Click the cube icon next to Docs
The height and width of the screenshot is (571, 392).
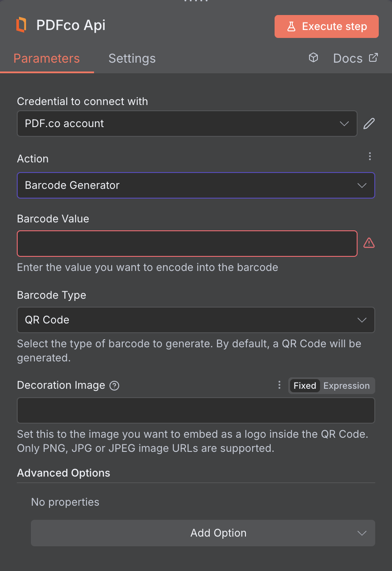tap(313, 58)
